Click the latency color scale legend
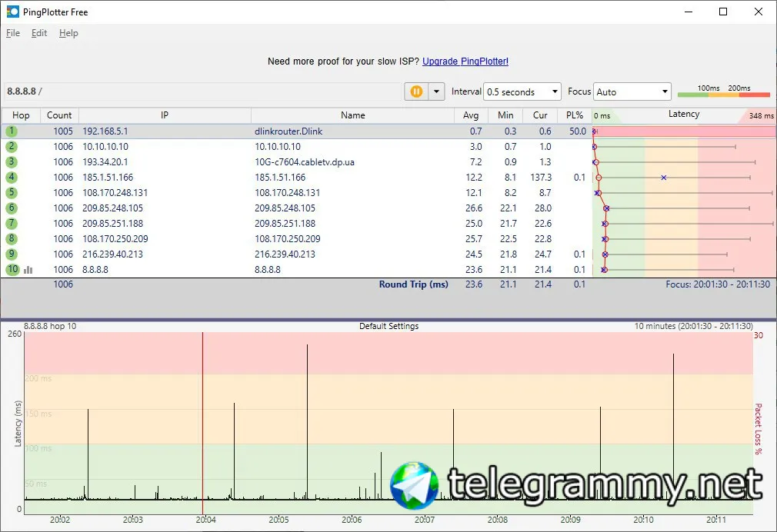This screenshot has width=777, height=532. [x=723, y=91]
